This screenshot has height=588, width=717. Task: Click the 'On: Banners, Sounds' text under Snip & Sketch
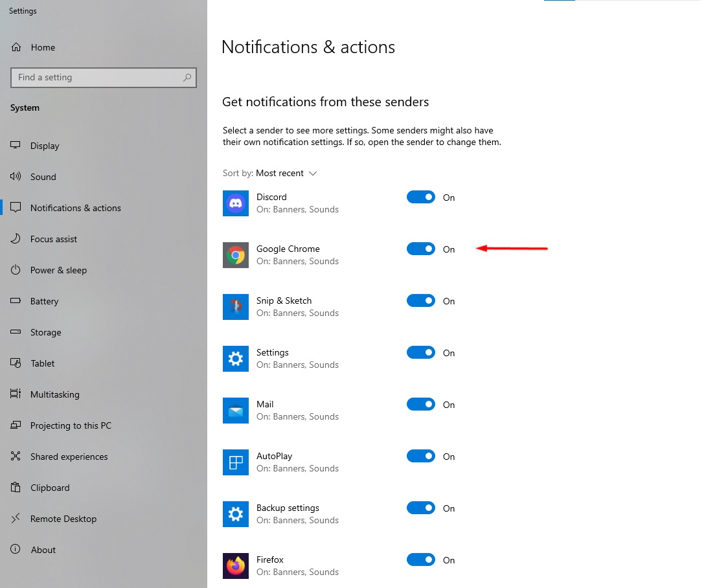click(x=297, y=313)
